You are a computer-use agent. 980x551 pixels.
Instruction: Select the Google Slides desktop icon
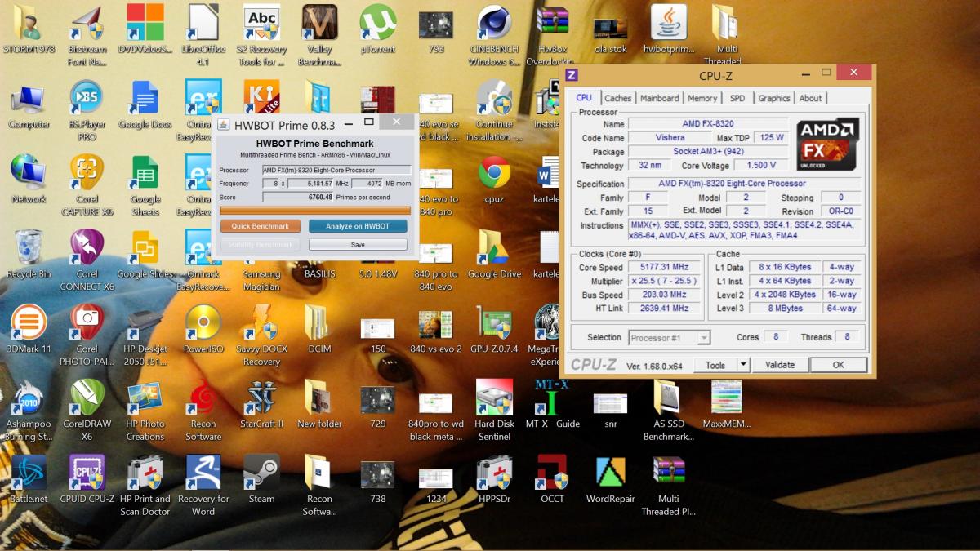tap(145, 255)
